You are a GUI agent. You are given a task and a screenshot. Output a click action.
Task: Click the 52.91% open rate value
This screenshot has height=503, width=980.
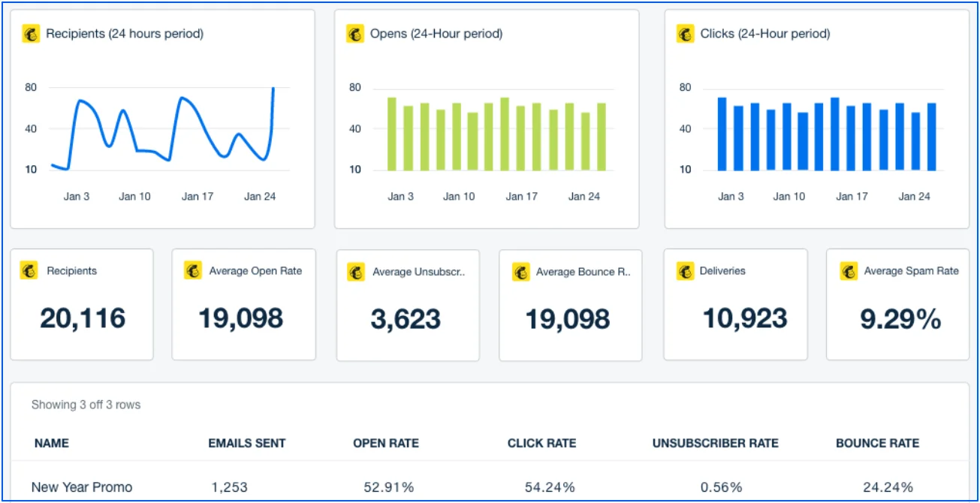click(x=389, y=487)
